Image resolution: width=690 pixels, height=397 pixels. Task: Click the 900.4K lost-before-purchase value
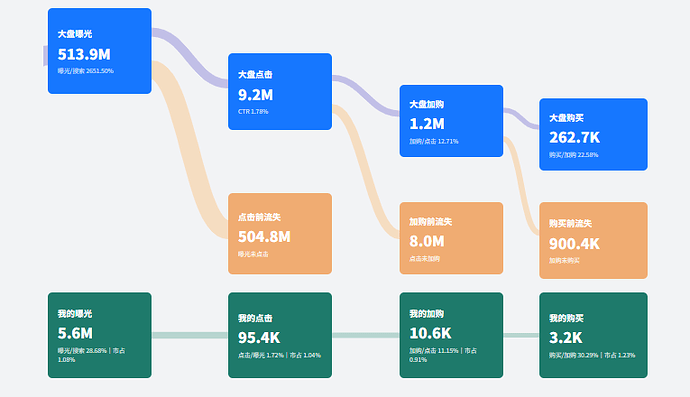point(574,244)
